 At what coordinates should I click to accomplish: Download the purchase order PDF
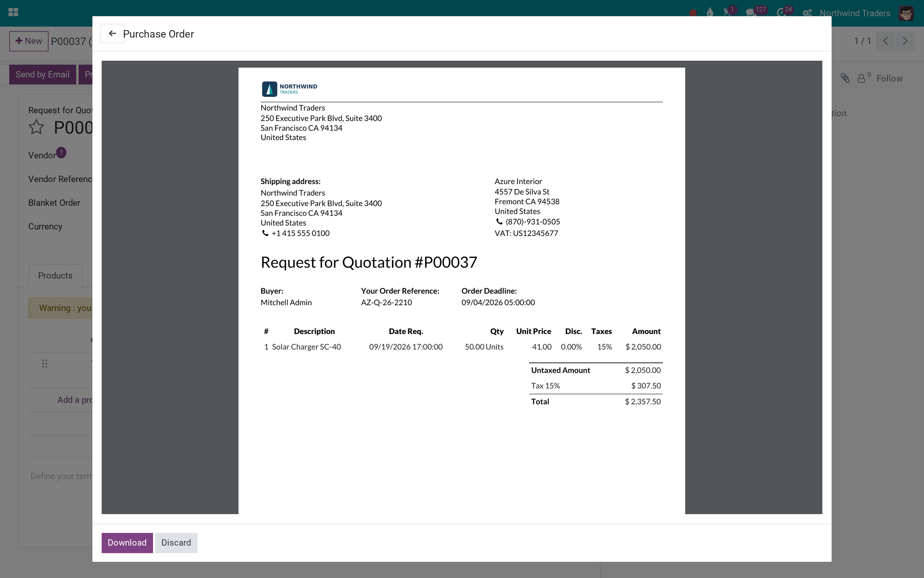click(127, 543)
